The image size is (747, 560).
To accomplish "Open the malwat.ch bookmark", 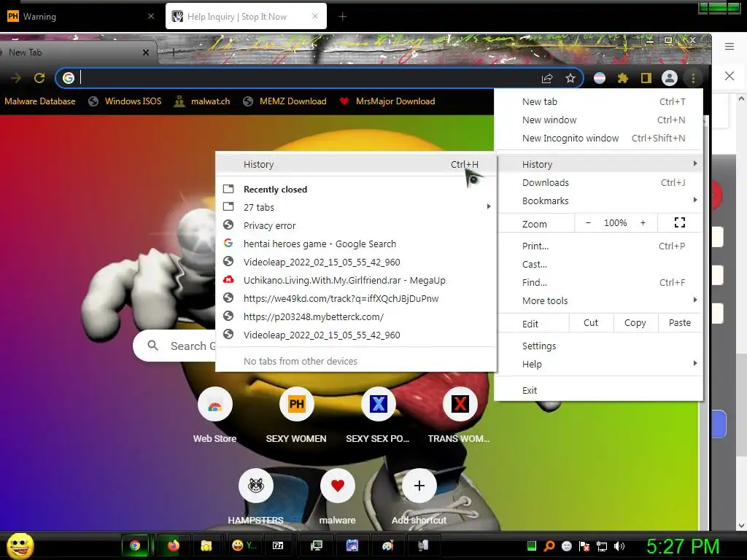I will 202,101.
